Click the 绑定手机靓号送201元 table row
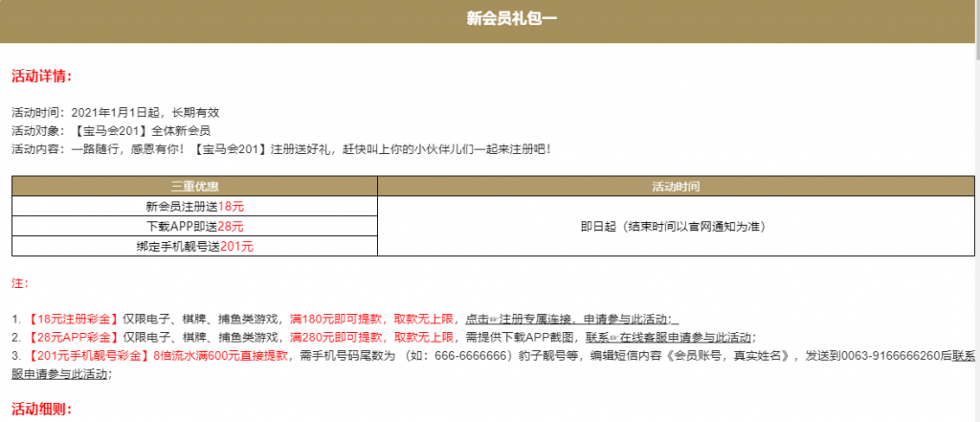Viewport: 980px width, 422px height. tap(194, 246)
